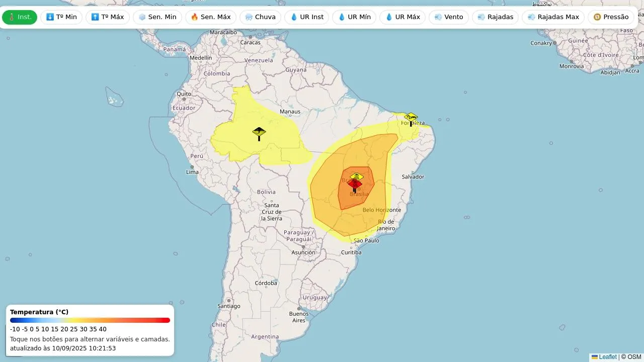Open the Sen. Máx layer
This screenshot has height=362, width=644.
(210, 17)
